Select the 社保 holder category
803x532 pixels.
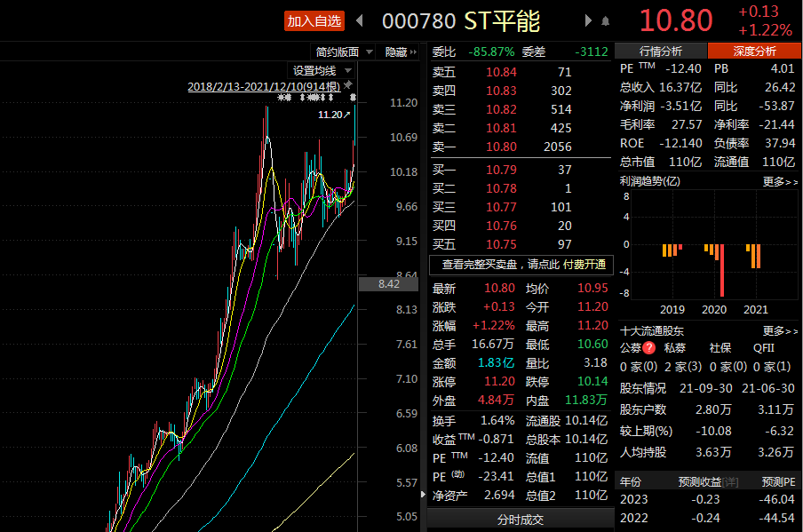[720, 347]
